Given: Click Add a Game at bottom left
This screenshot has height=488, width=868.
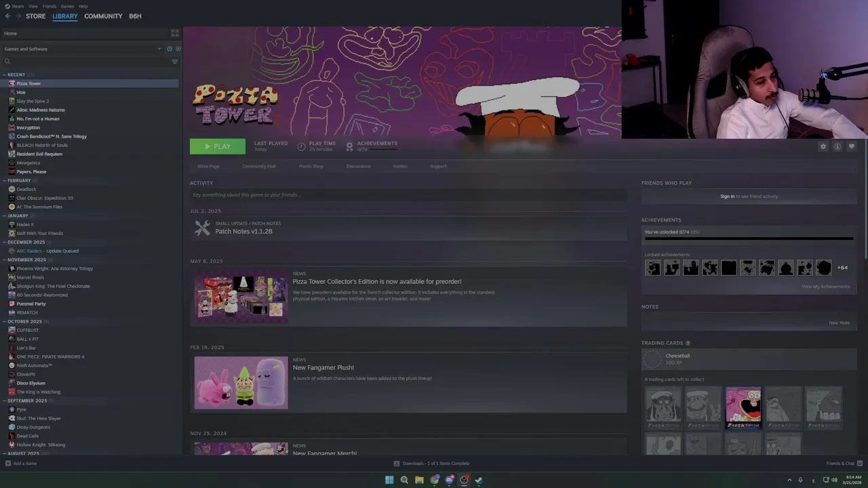Looking at the screenshot, I should [x=21, y=464].
